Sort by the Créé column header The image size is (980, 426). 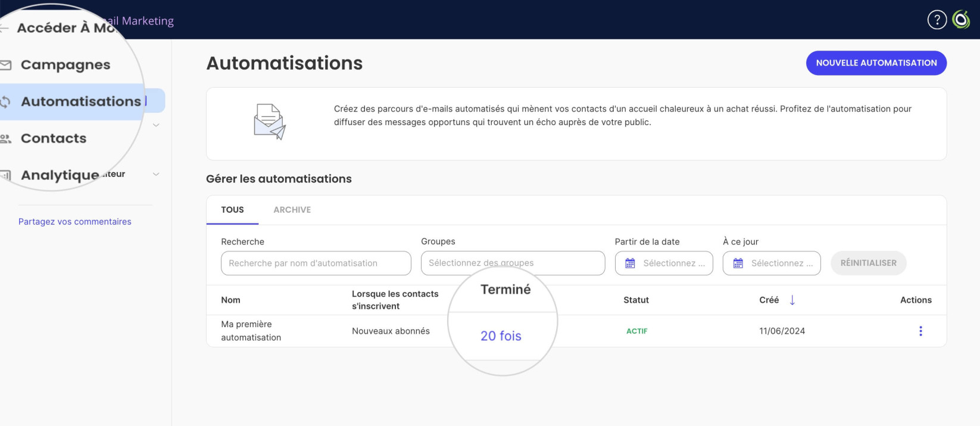click(x=769, y=300)
